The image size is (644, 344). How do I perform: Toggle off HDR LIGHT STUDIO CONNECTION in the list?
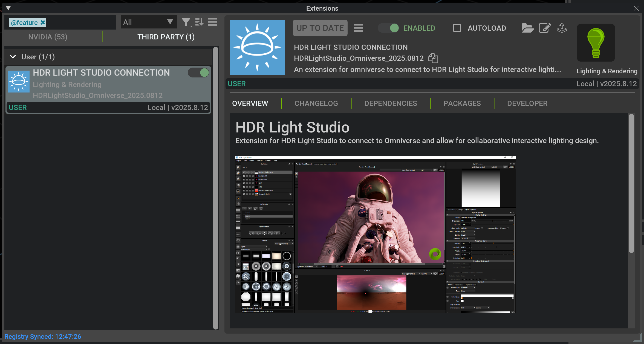[198, 73]
